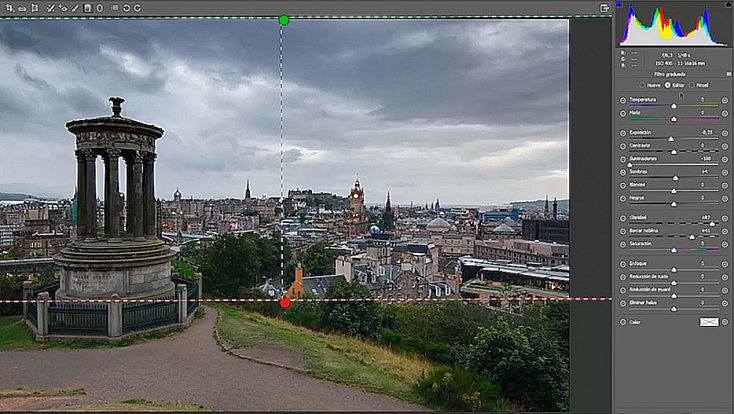Increase Eliminar halos with plus button
The width and height of the screenshot is (734, 414).
coord(725,303)
